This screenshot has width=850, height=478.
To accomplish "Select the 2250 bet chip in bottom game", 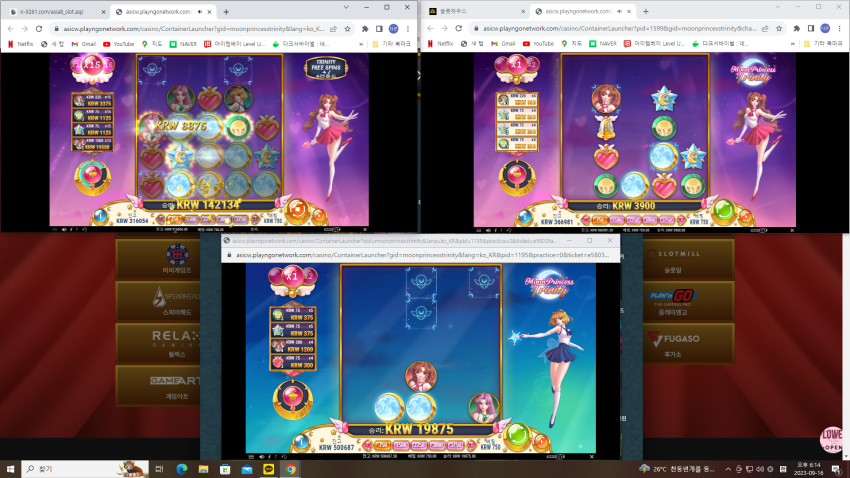I will (x=419, y=445).
